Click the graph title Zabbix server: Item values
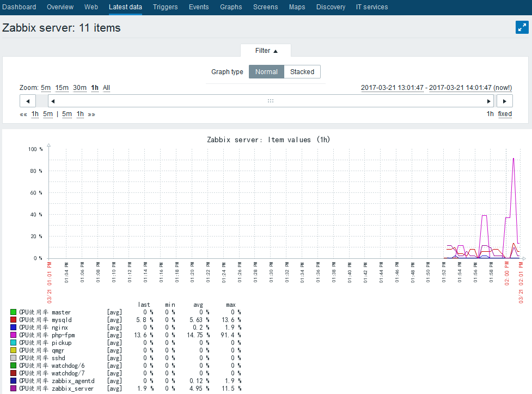This screenshot has width=532, height=394. [268, 140]
